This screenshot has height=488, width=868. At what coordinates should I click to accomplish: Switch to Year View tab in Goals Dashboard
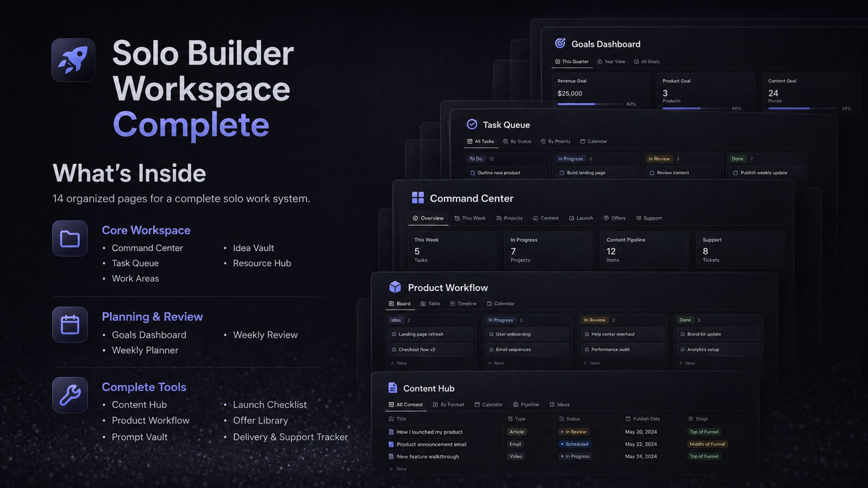(611, 62)
